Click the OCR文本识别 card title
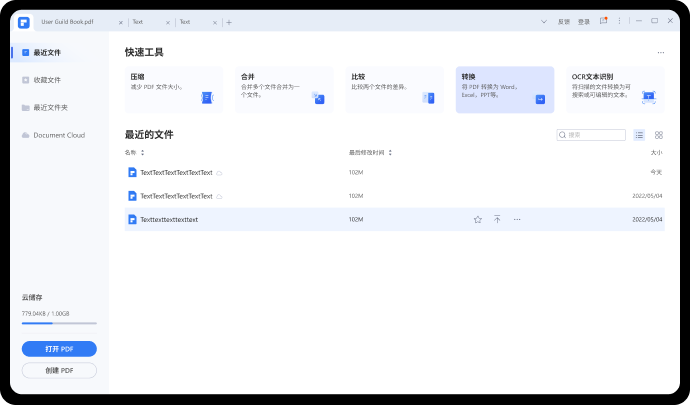The height and width of the screenshot is (405, 690). pyautogui.click(x=592, y=77)
